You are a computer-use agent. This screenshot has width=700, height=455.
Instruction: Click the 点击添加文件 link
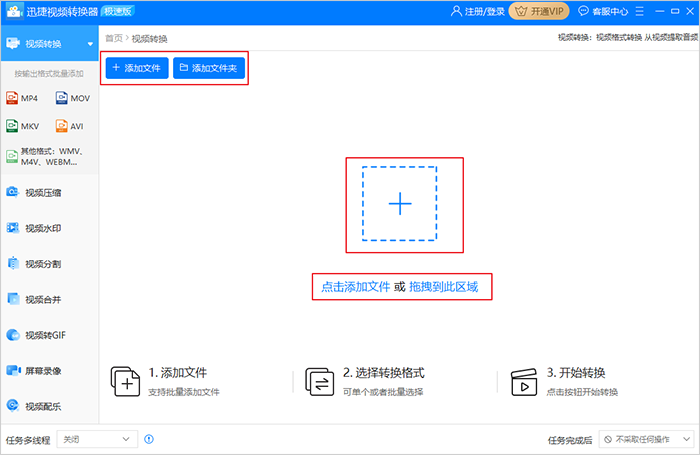click(x=355, y=287)
